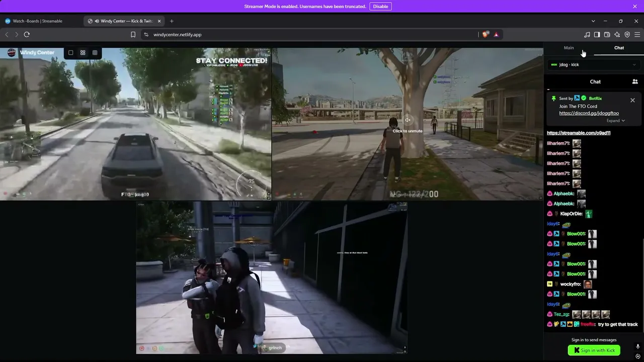Expand the pinned chat message
This screenshot has height=362, width=644.
pyautogui.click(x=615, y=121)
